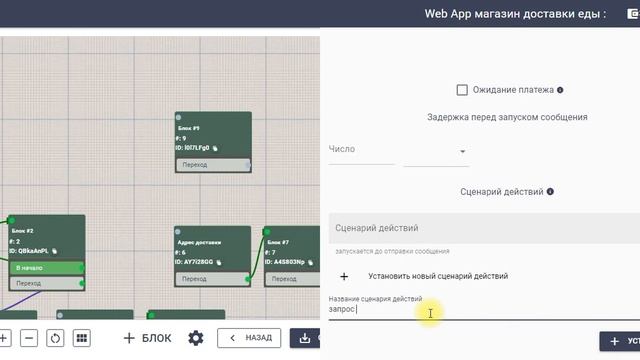
Task: Copy ID A4S803Np of Блок #7
Action: (310, 262)
